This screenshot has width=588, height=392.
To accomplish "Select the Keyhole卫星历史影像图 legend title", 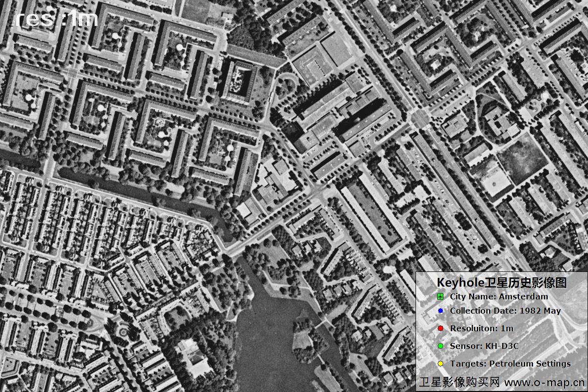I will 501,282.
